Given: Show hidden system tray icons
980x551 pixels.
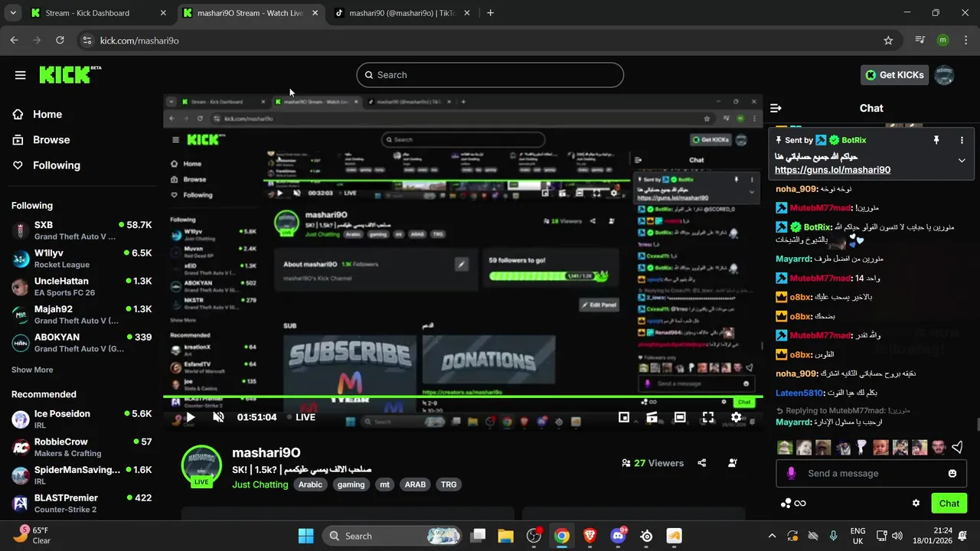Looking at the screenshot, I should [x=772, y=536].
